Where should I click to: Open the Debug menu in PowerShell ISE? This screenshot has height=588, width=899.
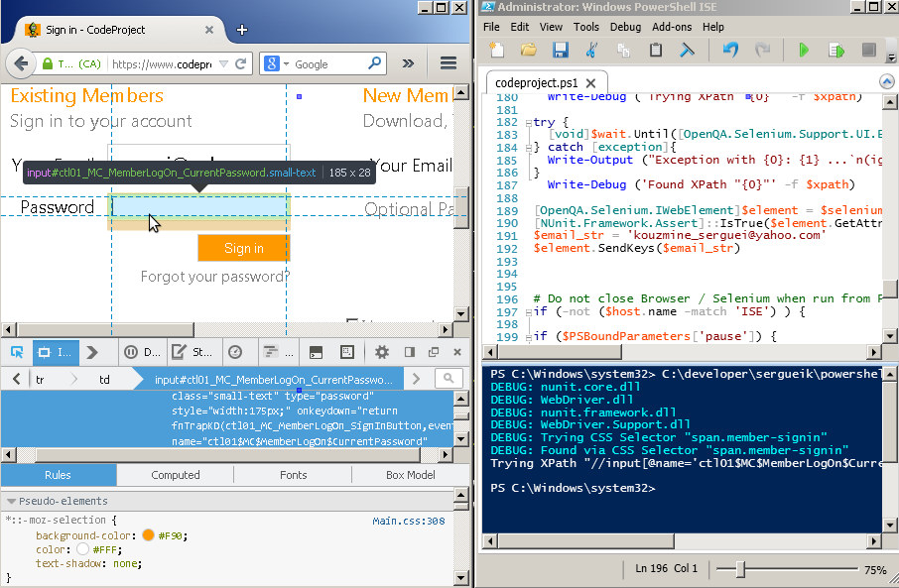[625, 27]
